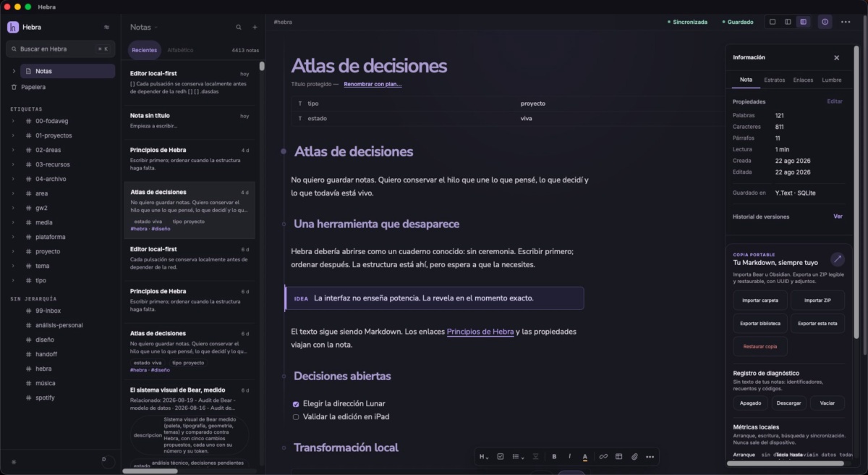Screen dimensions: 868x475
Task: Create a new note with plus icon
Action: pyautogui.click(x=255, y=27)
